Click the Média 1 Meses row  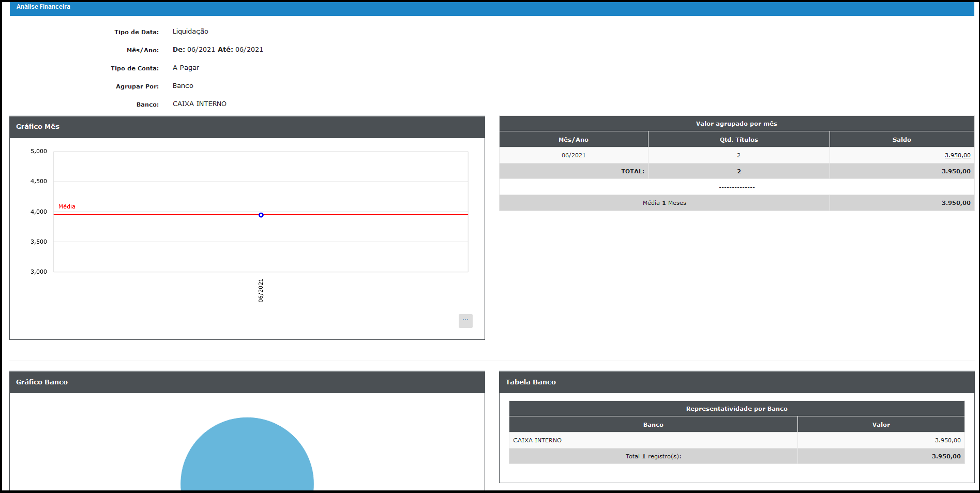point(736,203)
